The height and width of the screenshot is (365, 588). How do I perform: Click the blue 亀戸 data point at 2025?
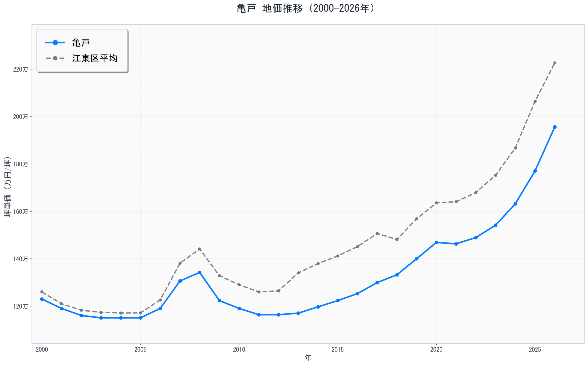(535, 171)
